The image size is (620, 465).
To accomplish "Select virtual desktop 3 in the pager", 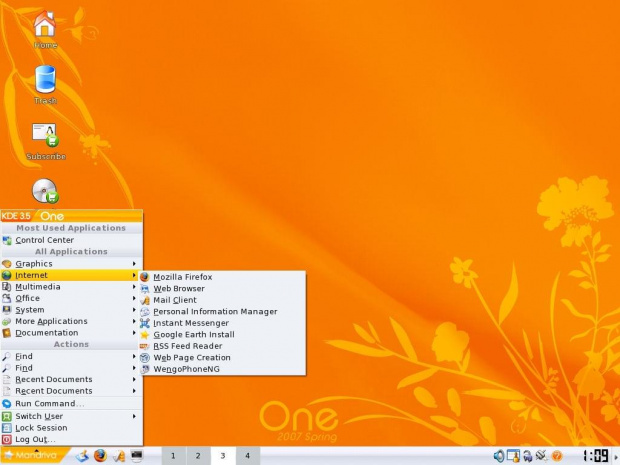I will point(223,456).
